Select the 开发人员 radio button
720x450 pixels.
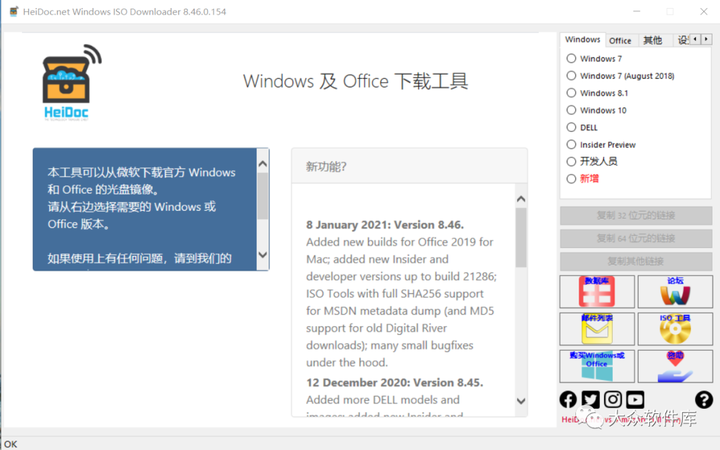(571, 162)
